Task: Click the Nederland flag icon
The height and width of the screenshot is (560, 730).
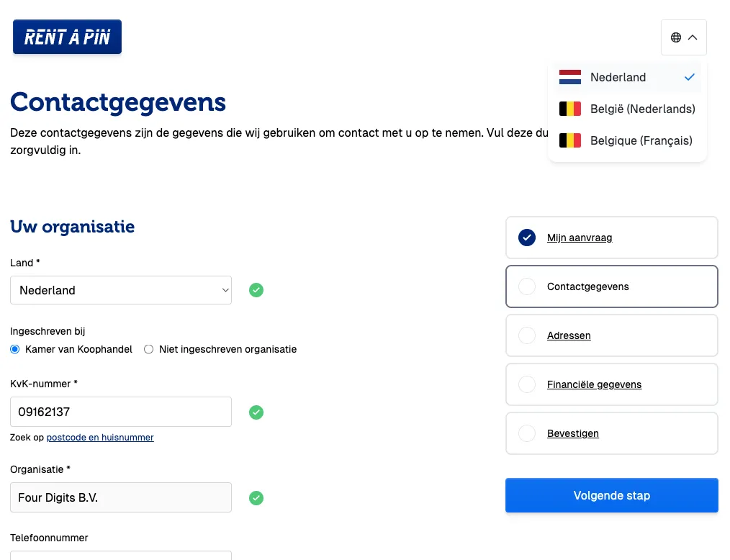Action: [569, 77]
